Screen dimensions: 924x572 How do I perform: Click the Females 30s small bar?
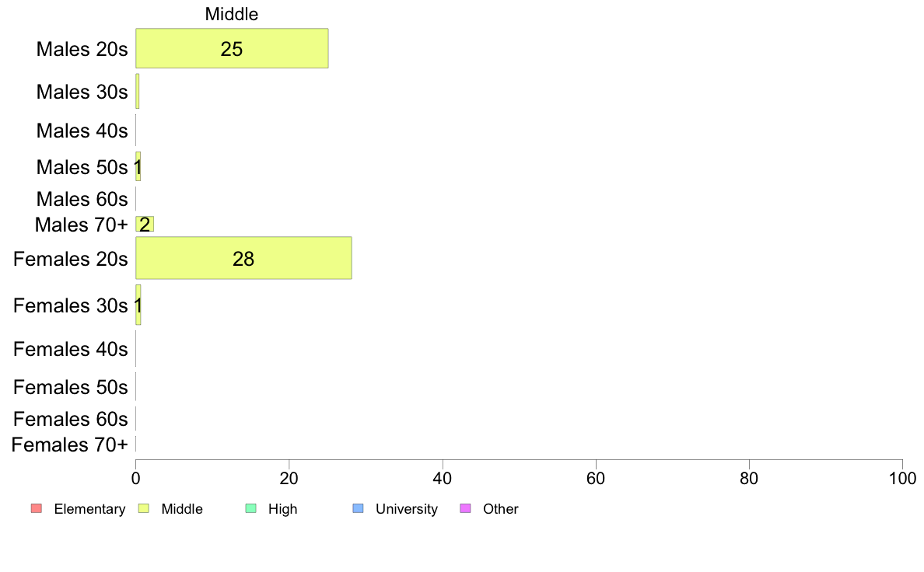[138, 305]
